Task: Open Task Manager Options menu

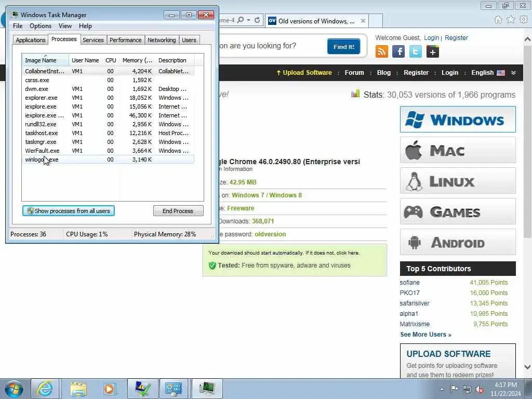Action: tap(41, 26)
